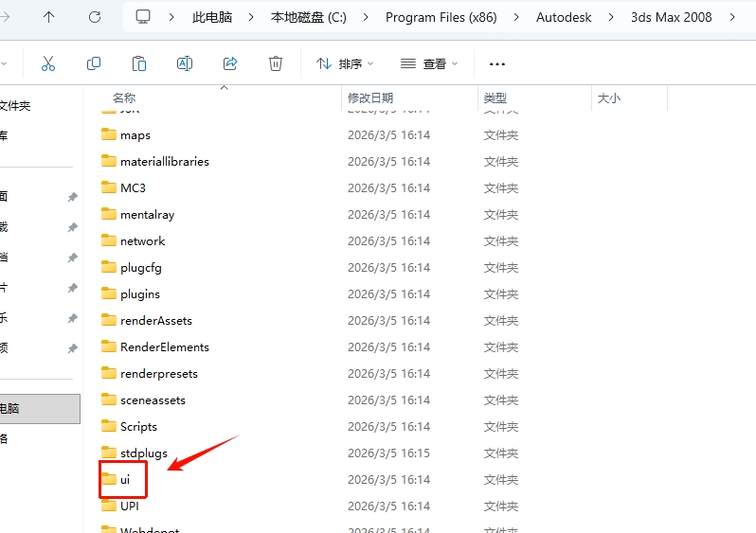
Task: Open the 查看 view dropdown
Action: click(x=429, y=63)
